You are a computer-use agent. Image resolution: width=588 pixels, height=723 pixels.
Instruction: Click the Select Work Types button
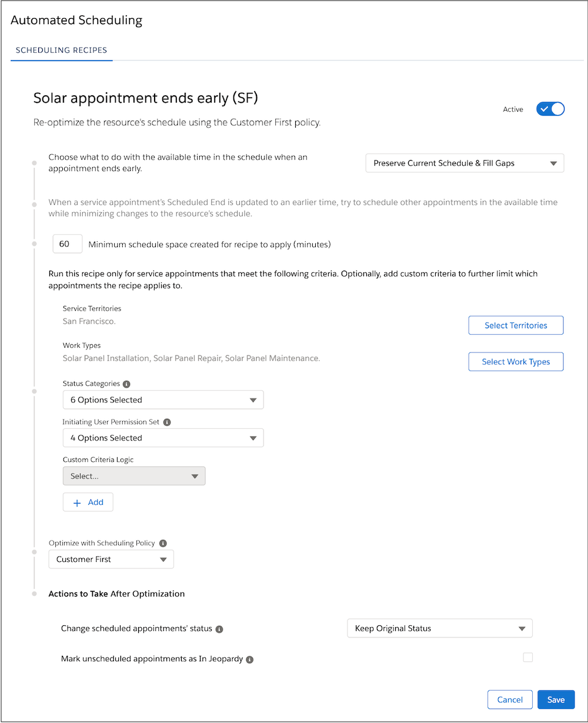click(516, 362)
